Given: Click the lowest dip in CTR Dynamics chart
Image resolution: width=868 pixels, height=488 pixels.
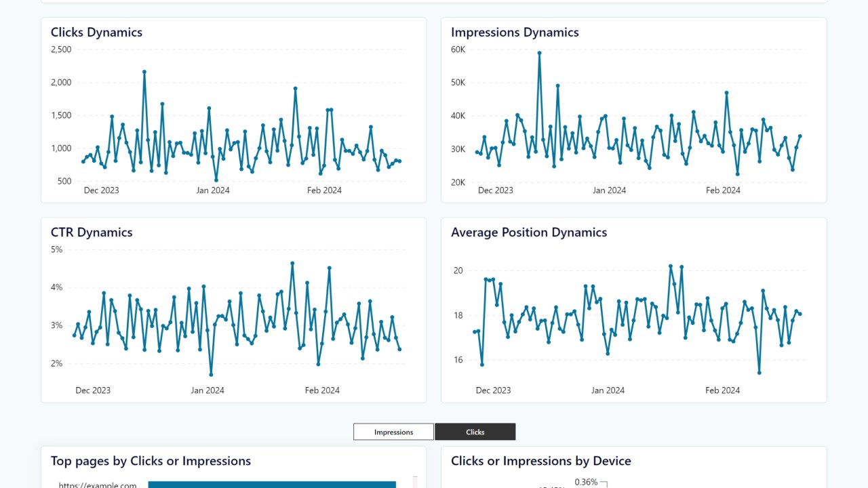Looking at the screenshot, I should point(211,374).
